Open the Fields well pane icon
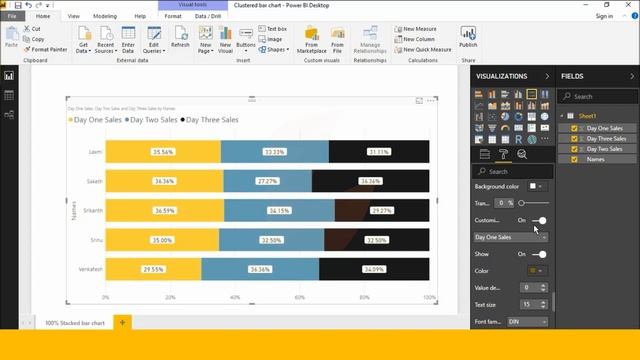Viewport: 640px width, 360px height. point(485,154)
